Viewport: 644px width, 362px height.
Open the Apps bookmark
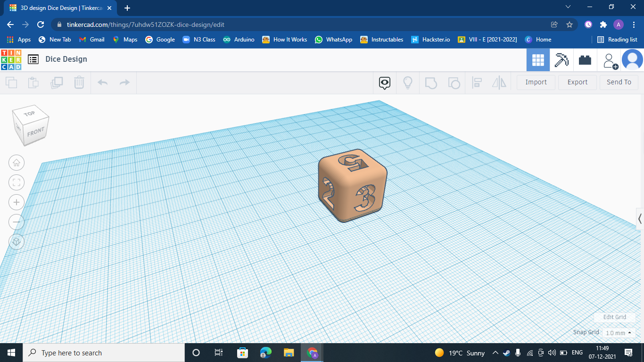pyautogui.click(x=19, y=40)
